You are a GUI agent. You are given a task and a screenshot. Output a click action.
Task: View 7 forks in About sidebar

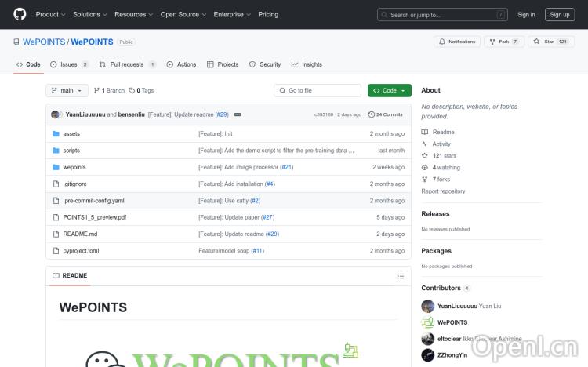[435, 180]
